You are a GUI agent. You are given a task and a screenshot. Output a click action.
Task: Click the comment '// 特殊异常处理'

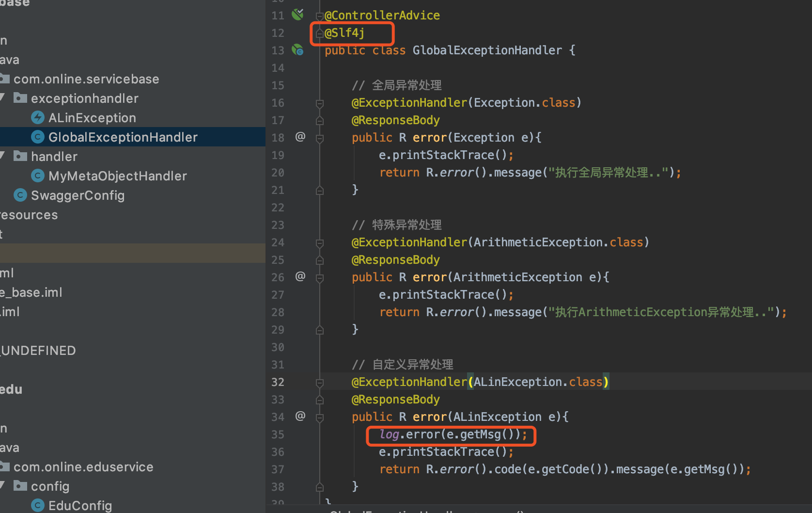click(x=397, y=224)
